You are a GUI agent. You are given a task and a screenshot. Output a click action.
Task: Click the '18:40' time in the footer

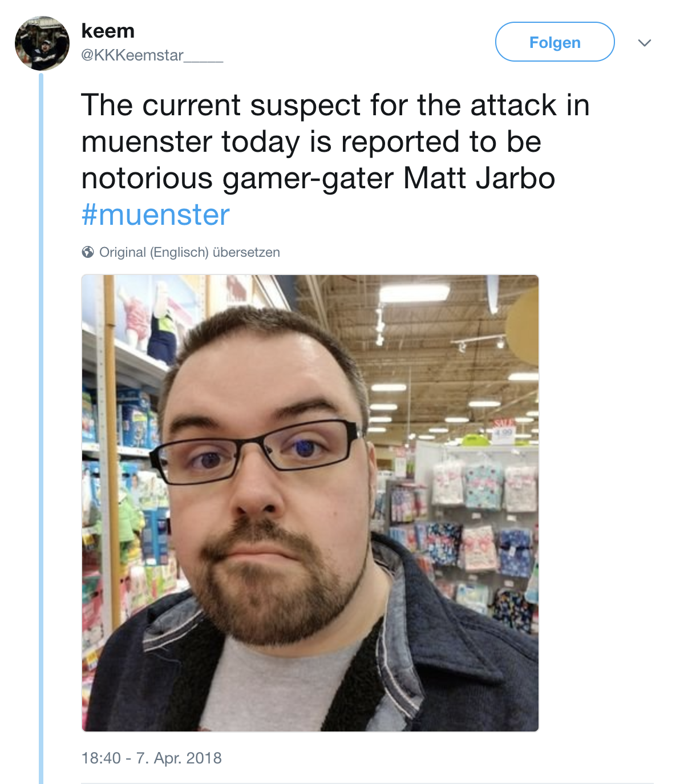(x=101, y=758)
